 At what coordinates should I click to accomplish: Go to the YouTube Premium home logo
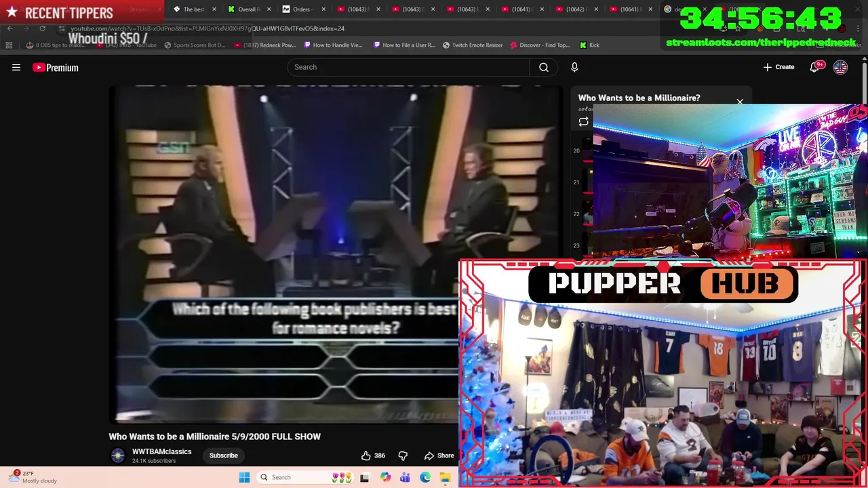[x=56, y=67]
